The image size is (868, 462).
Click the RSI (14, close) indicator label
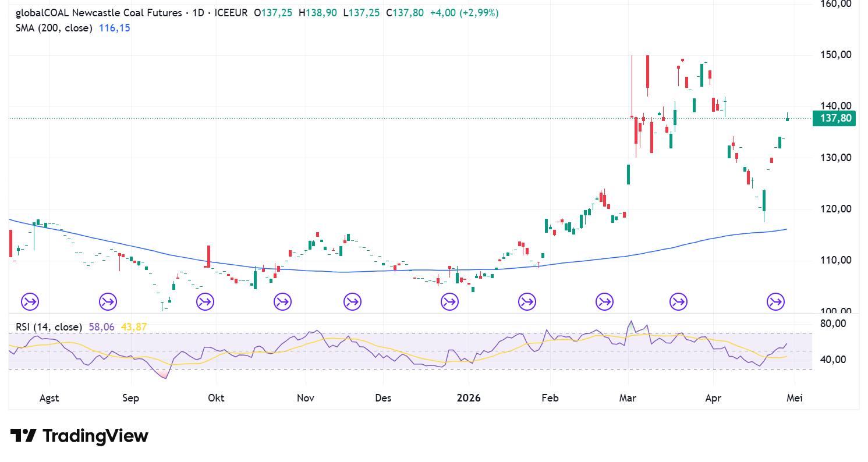click(x=49, y=327)
